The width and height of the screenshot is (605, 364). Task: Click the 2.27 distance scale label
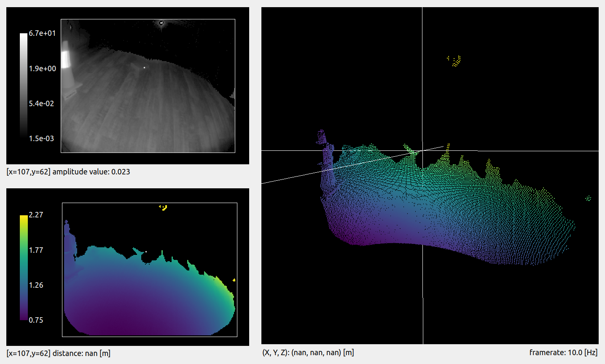pos(36,215)
